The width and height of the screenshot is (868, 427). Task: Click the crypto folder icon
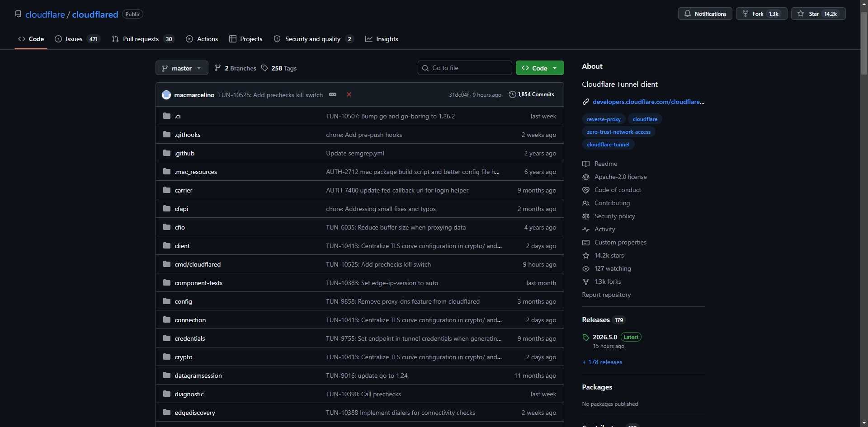[167, 357]
